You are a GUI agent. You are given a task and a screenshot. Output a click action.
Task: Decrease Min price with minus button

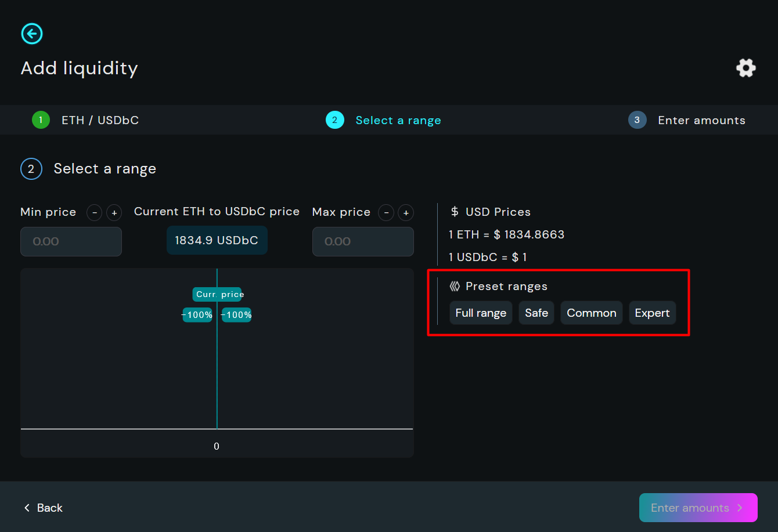tap(95, 213)
